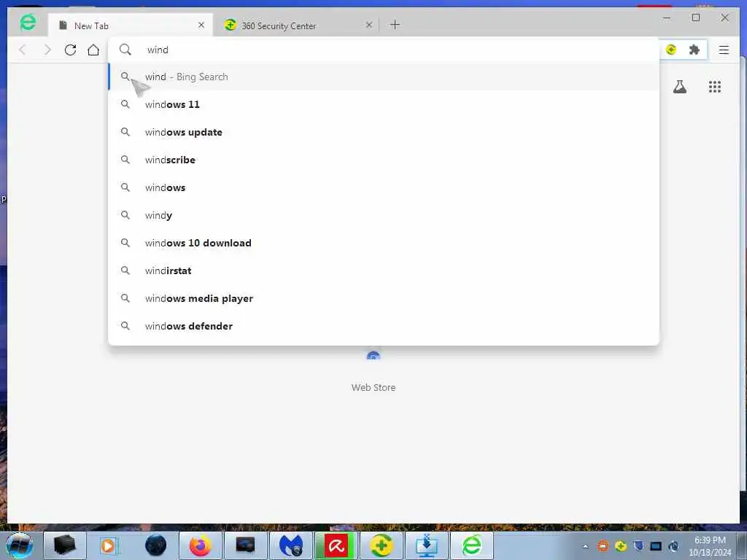The image size is (747, 560).
Task: Open Avira antivirus from the taskbar
Action: [x=336, y=545]
